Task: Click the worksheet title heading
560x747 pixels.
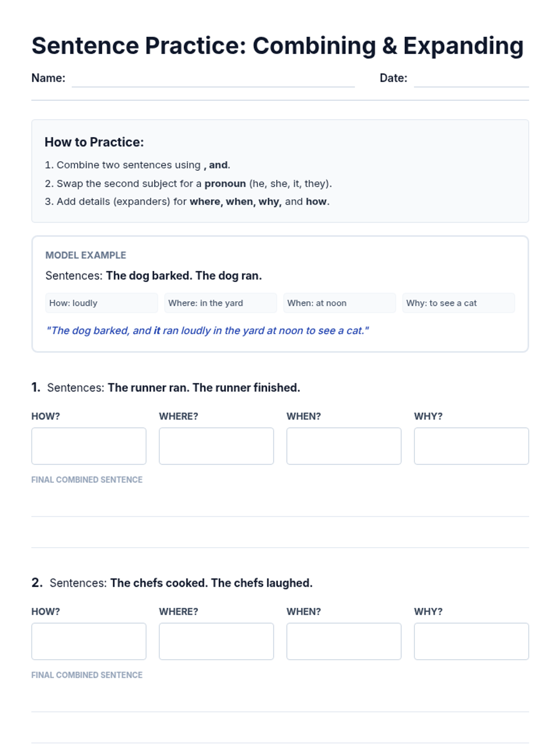Action: pyautogui.click(x=277, y=46)
